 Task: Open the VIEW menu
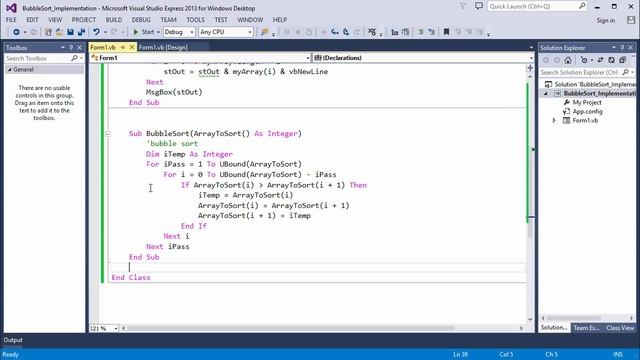pos(55,20)
